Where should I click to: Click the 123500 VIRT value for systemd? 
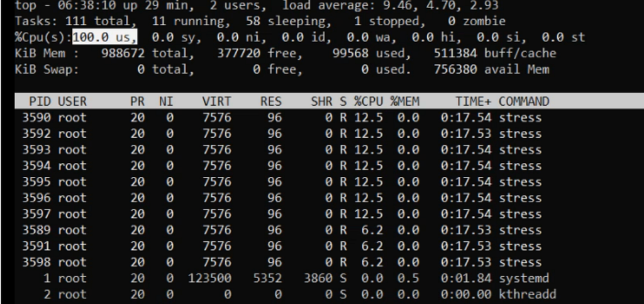[210, 278]
